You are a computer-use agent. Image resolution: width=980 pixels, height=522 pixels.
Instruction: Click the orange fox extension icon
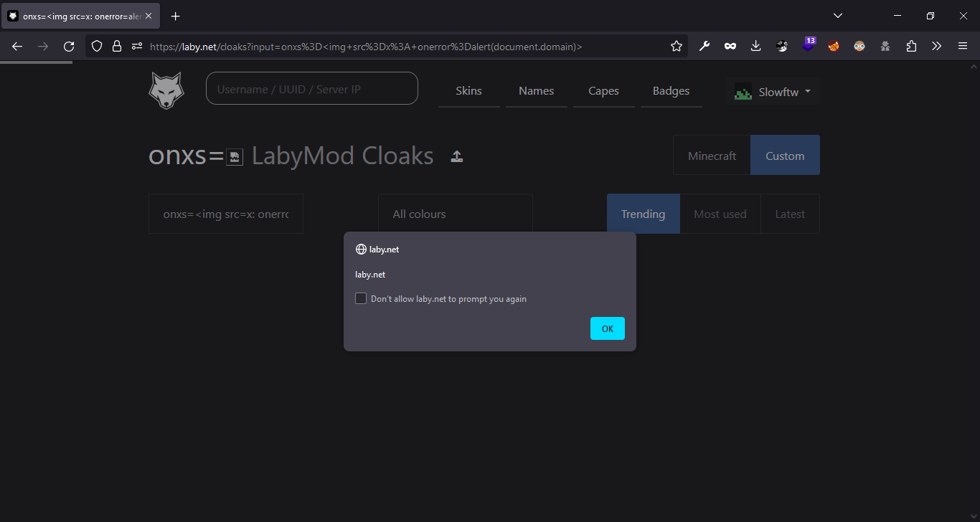834,46
